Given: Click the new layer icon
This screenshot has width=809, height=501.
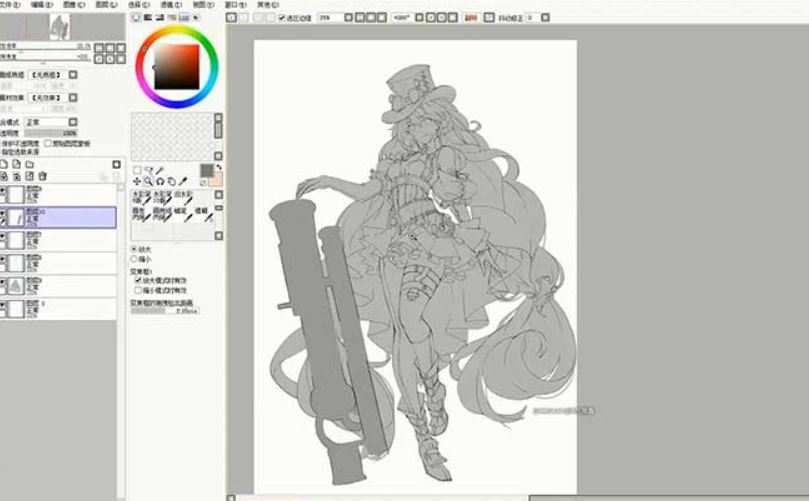Looking at the screenshot, I should pos(5,164).
